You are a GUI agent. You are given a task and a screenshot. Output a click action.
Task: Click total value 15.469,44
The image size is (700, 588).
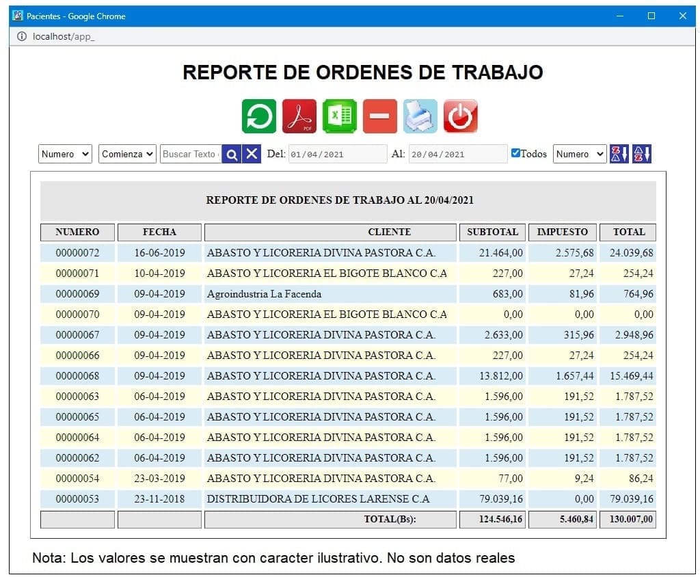[x=631, y=376]
